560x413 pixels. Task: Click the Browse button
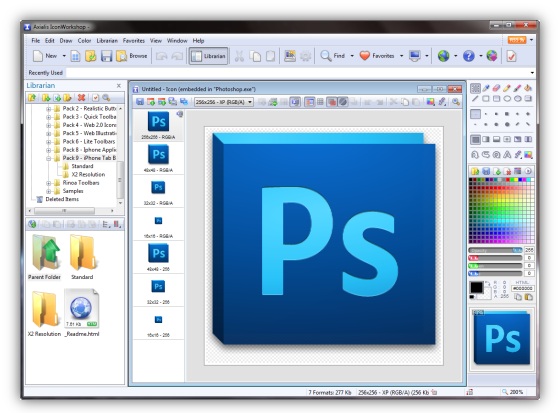132,56
